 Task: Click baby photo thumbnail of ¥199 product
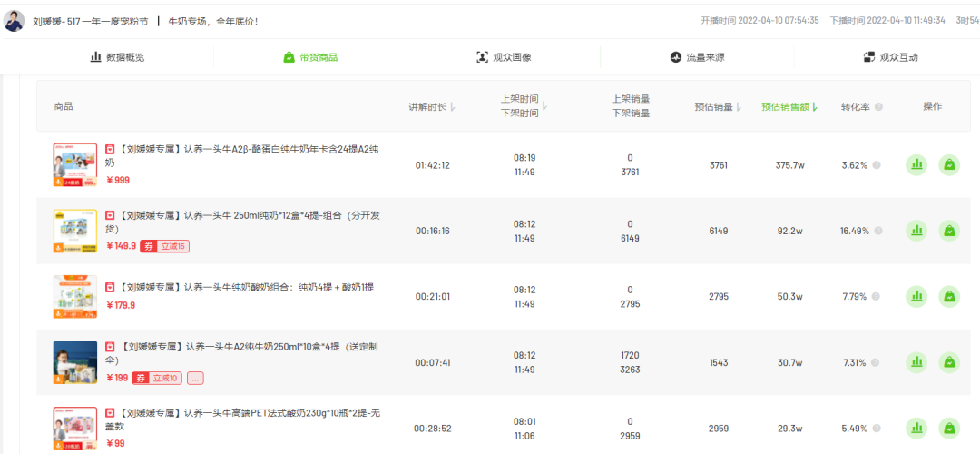75,362
